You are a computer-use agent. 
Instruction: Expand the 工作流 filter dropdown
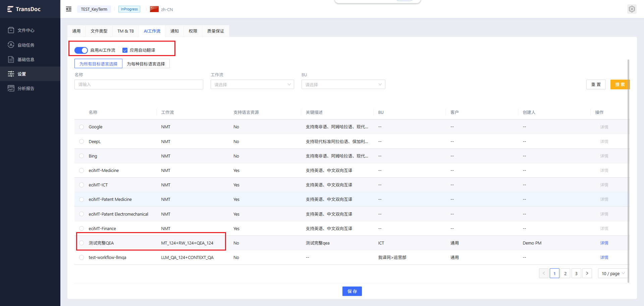pyautogui.click(x=252, y=84)
